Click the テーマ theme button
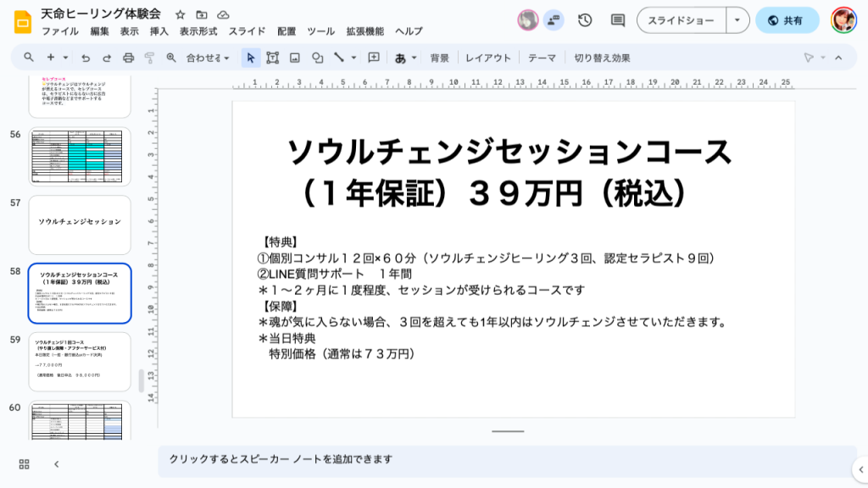This screenshot has height=488, width=868. tap(542, 58)
